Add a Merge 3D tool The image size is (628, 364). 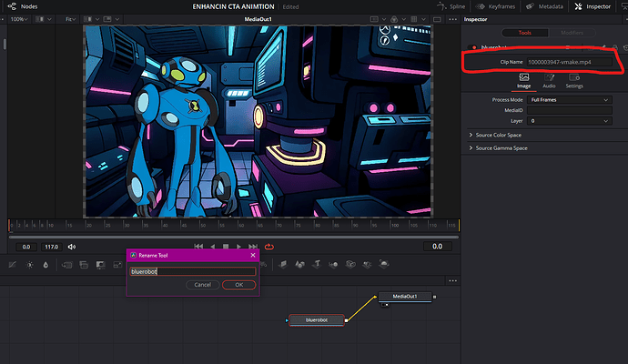[333, 264]
